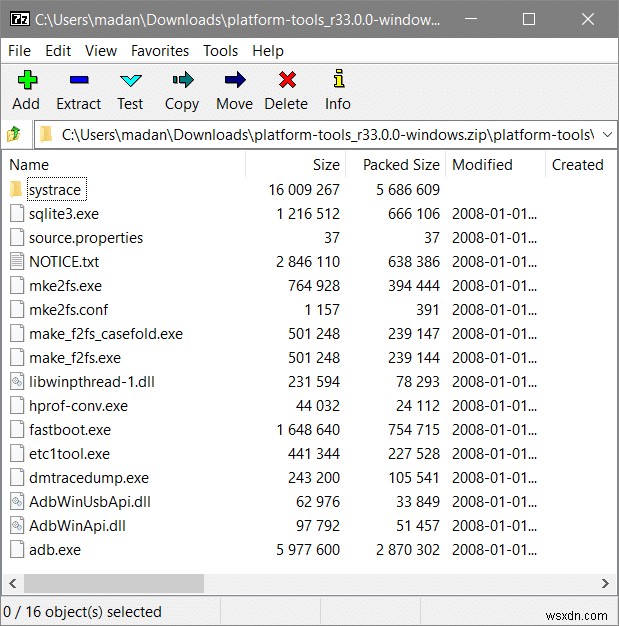Image resolution: width=619 pixels, height=626 pixels.
Task: Select the source.properties file name
Action: [86, 238]
